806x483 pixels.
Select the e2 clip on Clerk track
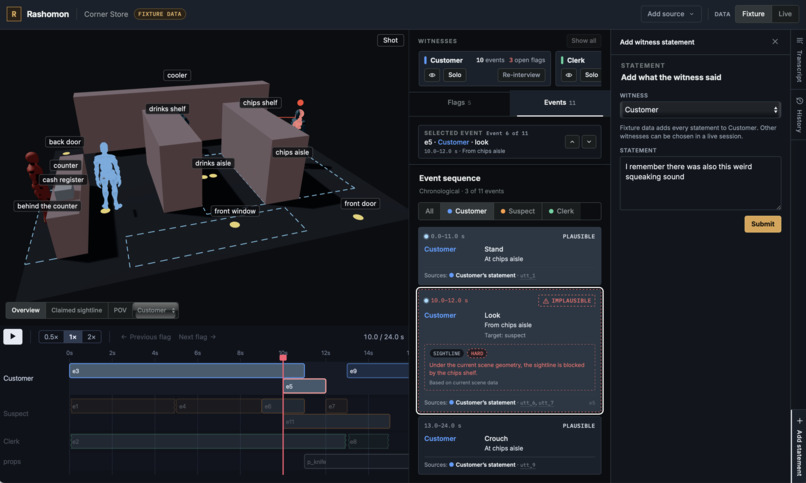click(208, 441)
